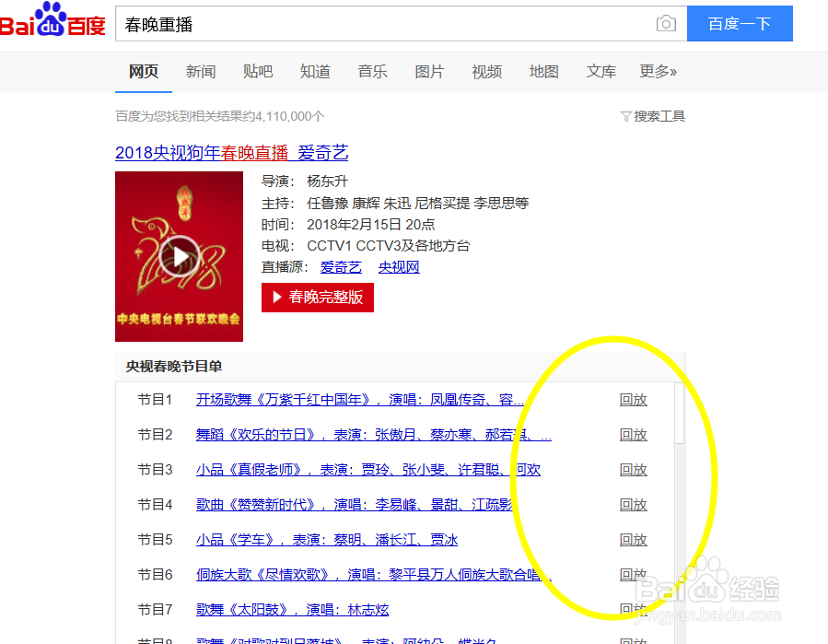Switch to the 知道 tab
The height and width of the screenshot is (644, 828).
[x=315, y=71]
